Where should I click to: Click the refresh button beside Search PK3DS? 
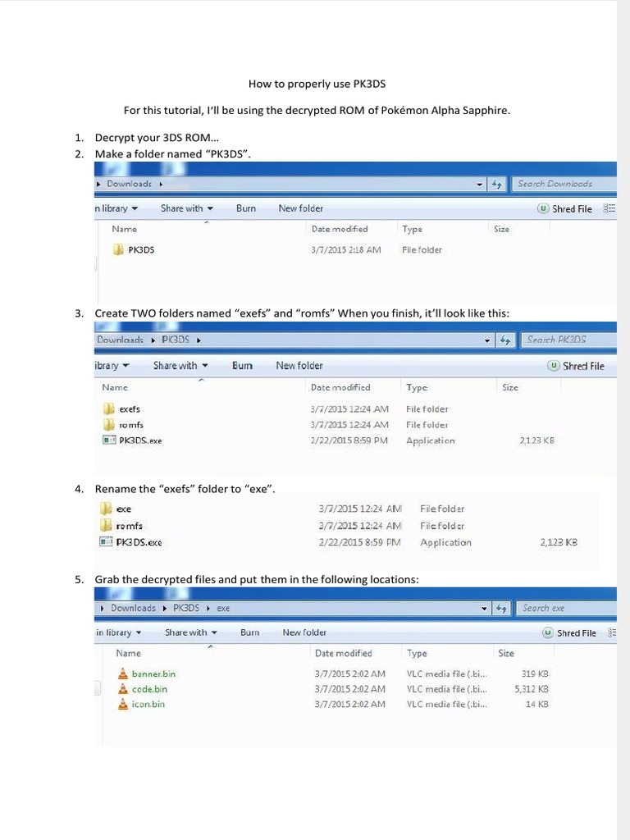pos(505,340)
